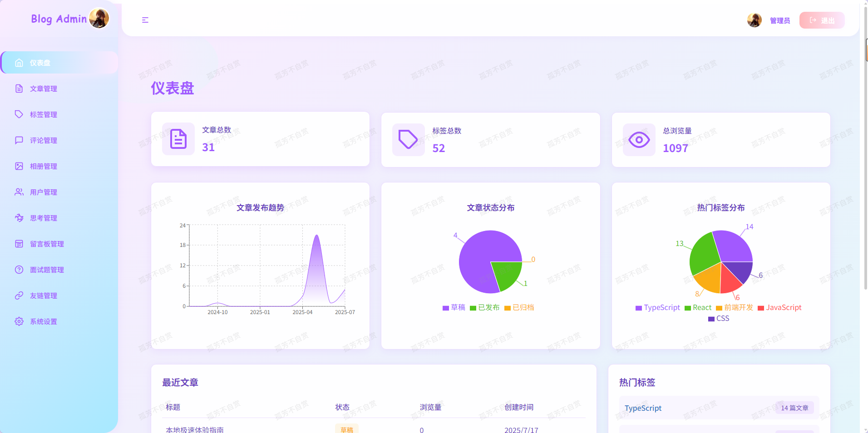This screenshot has width=868, height=433.
Task: Select the tag icon for 标签管理
Action: point(19,114)
